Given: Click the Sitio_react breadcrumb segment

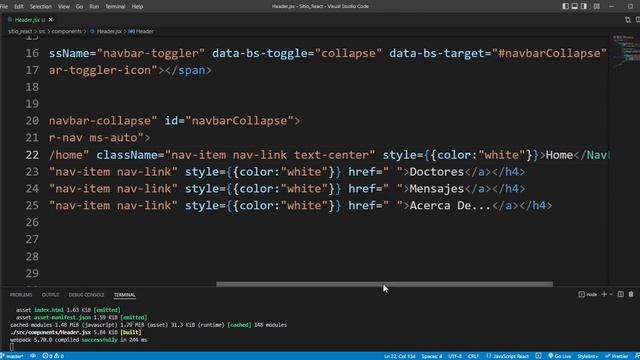Looking at the screenshot, I should pos(20,31).
